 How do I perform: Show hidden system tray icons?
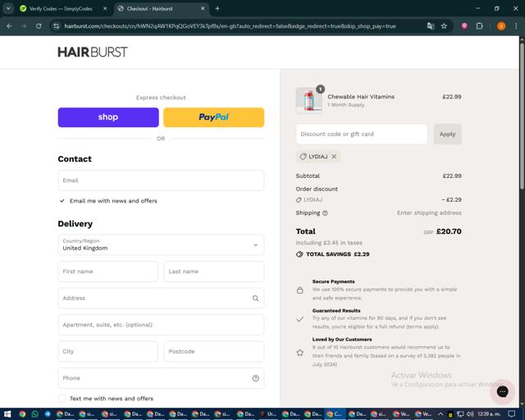tap(441, 414)
